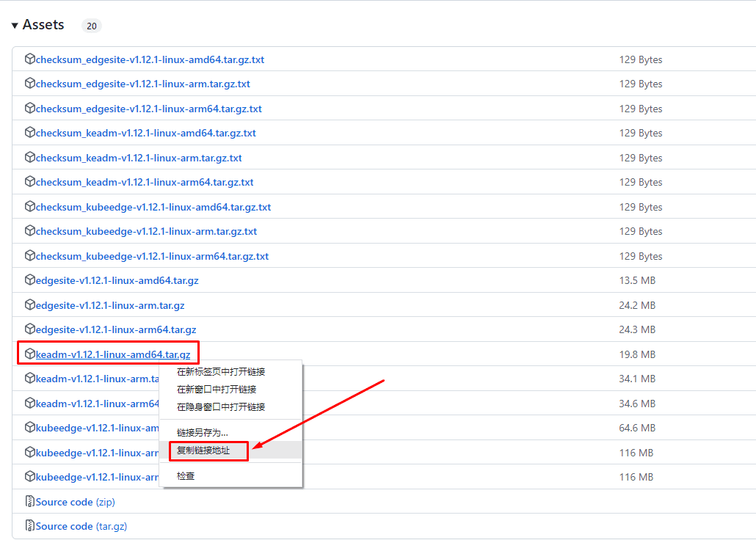Viewport: 756px width, 540px height.
Task: Click package icon beside checksum_keadm amd64 txt
Action: point(30,132)
